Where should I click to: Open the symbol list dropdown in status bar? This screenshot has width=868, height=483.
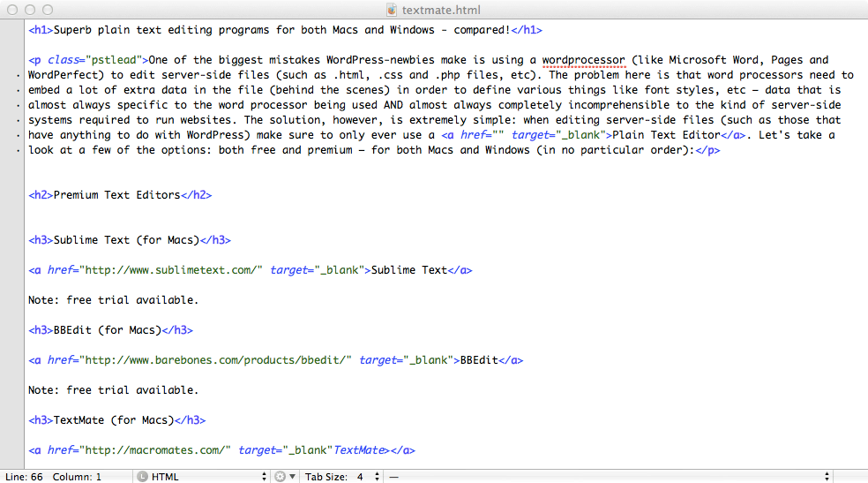point(609,476)
